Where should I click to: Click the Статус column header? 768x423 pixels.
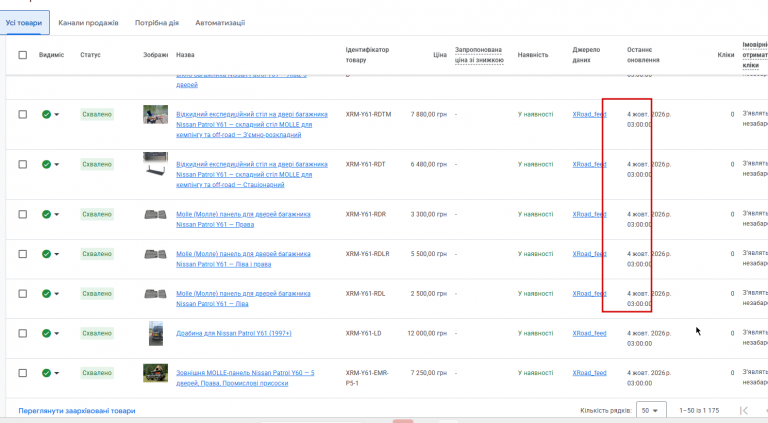(90, 55)
